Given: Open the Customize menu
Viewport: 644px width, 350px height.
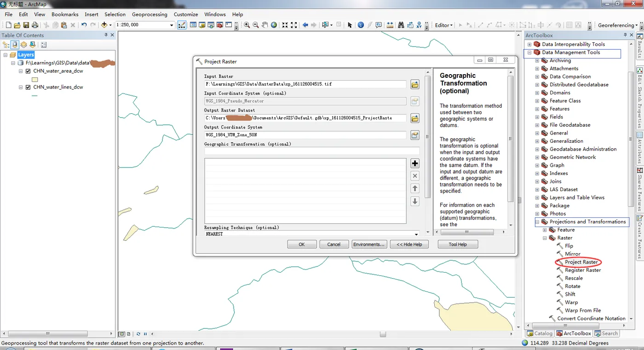Looking at the screenshot, I should (186, 14).
